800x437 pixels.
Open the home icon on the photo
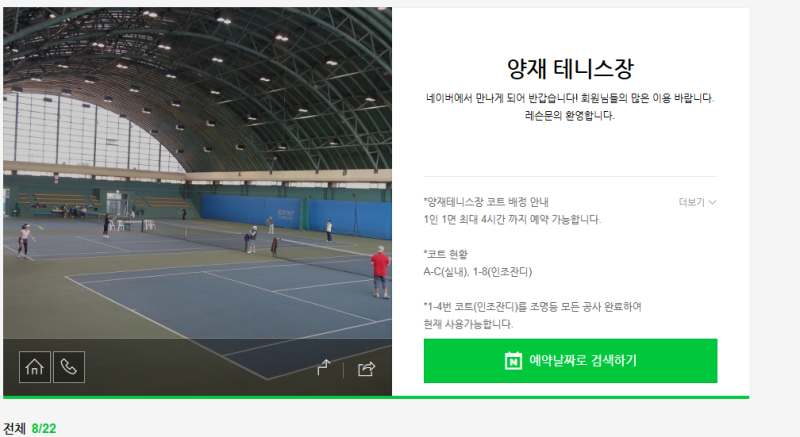(x=35, y=367)
